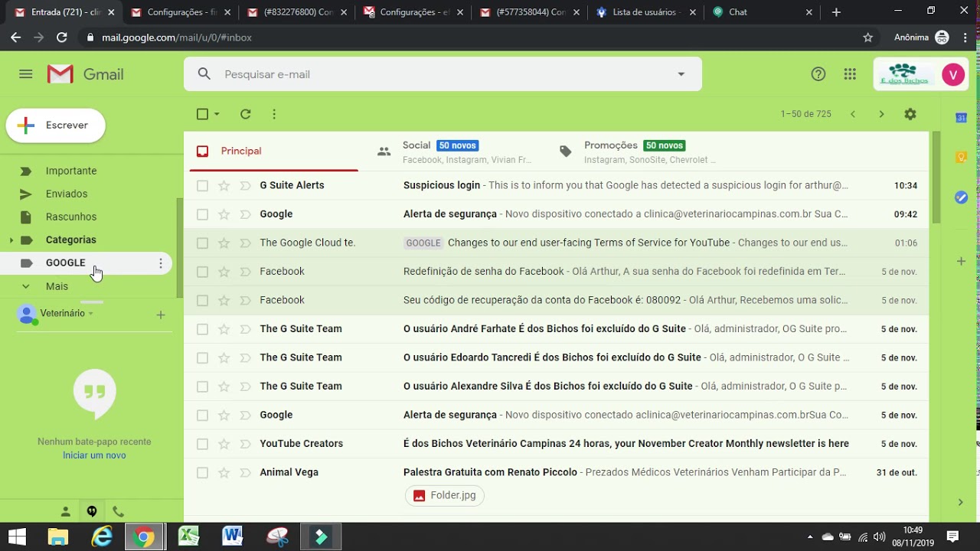Open the Rascunhos folder
Viewport: 980px width, 551px height.
pos(71,217)
